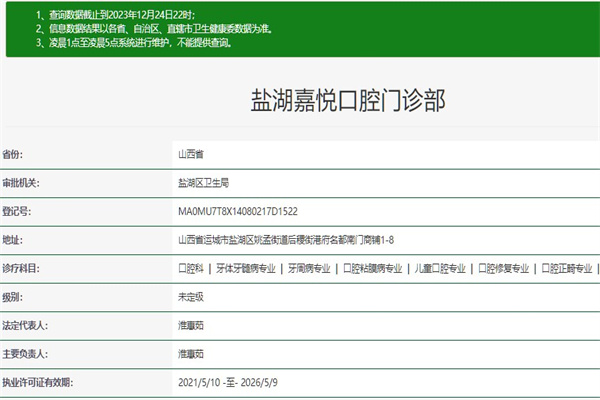This screenshot has height=400, width=600.
Task: Click 牙周病专业 in the 诊疗科目 row
Action: pos(309,268)
